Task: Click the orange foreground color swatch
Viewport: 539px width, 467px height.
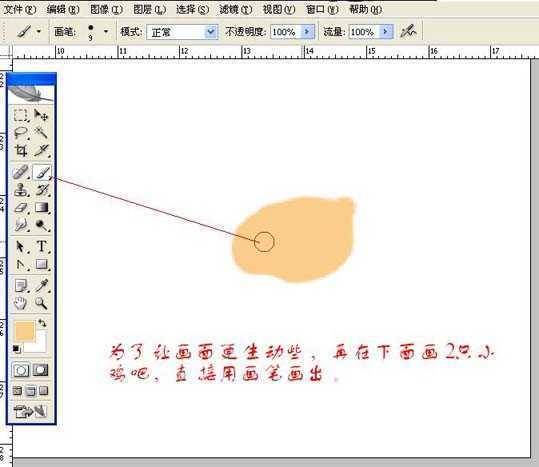Action: pos(24,331)
